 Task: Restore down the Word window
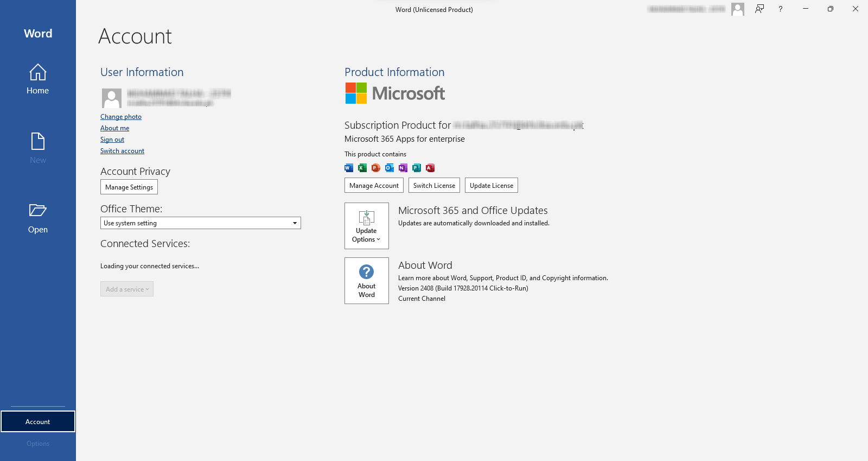830,9
